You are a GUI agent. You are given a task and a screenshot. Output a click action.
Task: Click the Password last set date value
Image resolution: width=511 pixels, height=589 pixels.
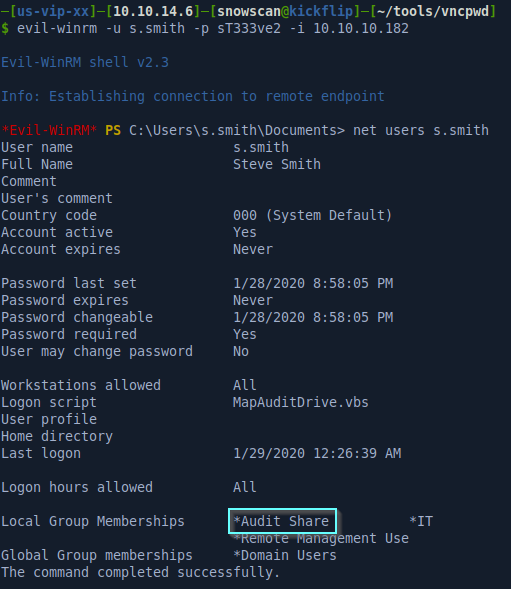[x=313, y=283]
